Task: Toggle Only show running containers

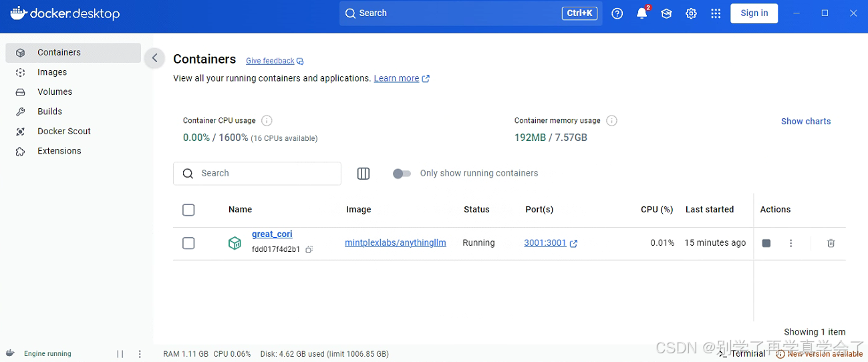Action: click(x=402, y=174)
